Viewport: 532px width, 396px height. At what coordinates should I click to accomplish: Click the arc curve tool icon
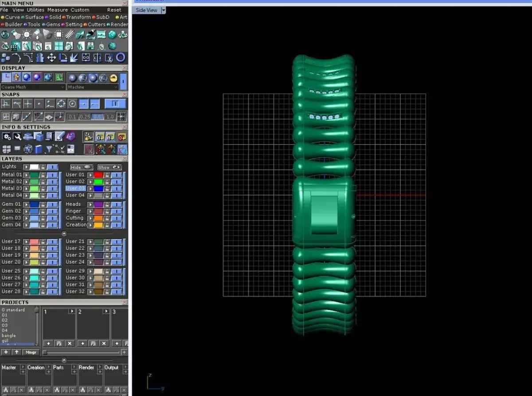(16, 58)
